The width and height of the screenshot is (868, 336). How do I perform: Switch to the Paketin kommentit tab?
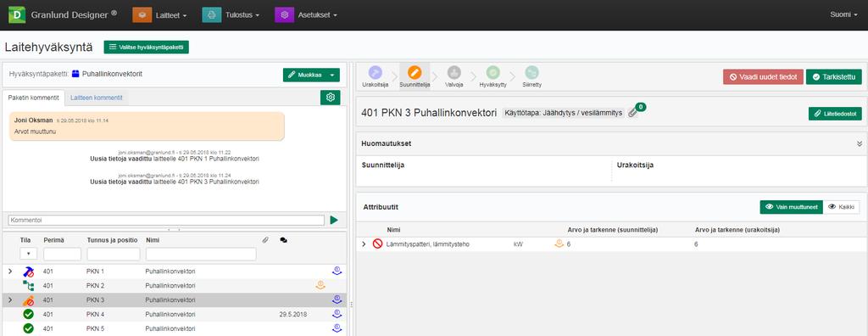click(33, 98)
